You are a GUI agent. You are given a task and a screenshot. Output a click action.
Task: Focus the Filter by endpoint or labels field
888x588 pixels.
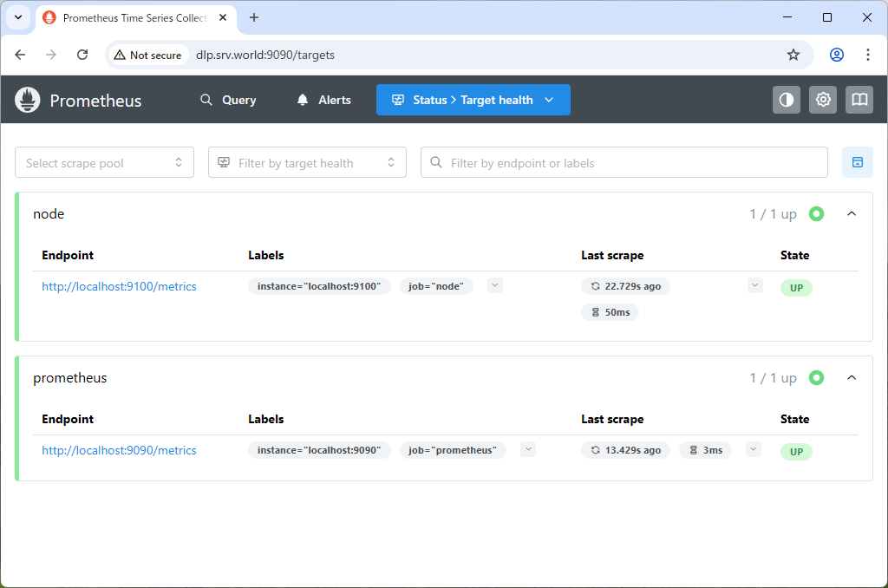624,162
